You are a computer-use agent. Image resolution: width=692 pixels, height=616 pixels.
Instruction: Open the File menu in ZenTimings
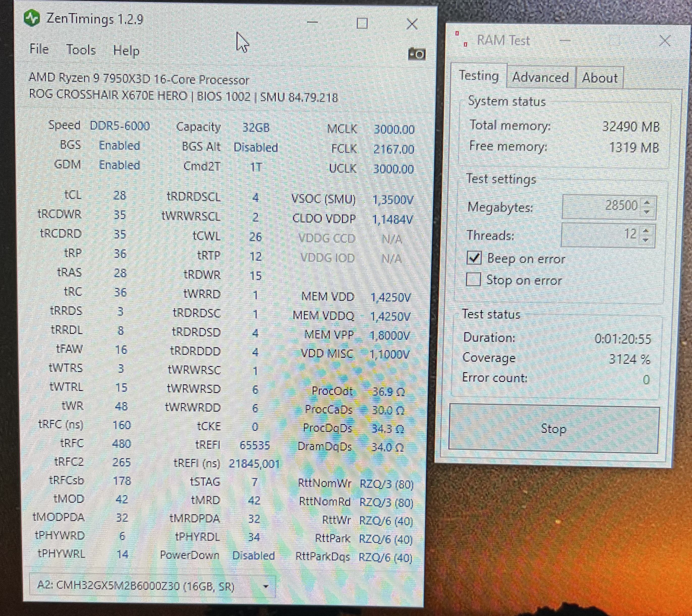coord(39,49)
